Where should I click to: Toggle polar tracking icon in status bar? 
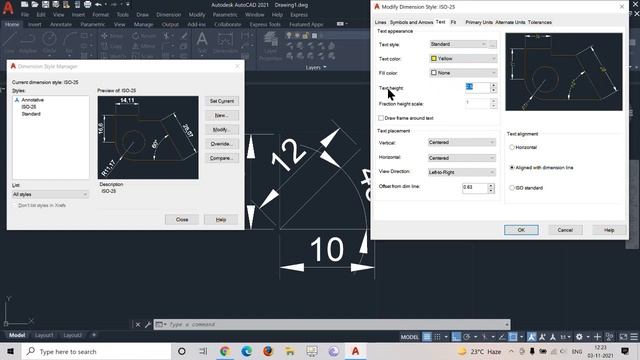coord(467,336)
